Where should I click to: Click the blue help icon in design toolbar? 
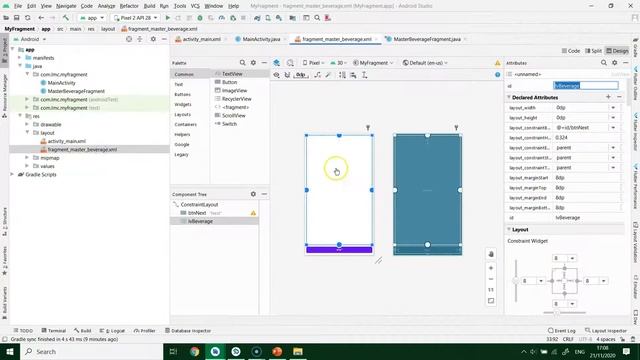pos(498,75)
